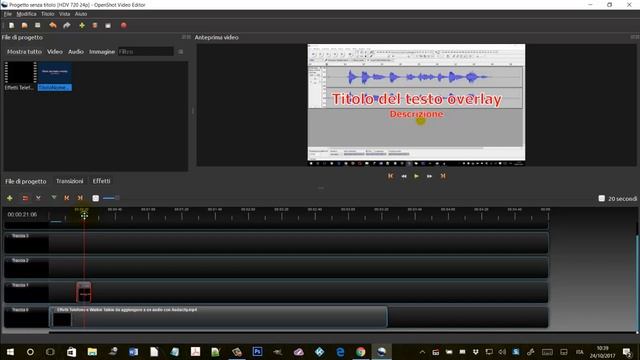The height and width of the screenshot is (360, 640).
Task: Select the mp4 video clip on Traccia 0
Action: 218,317
